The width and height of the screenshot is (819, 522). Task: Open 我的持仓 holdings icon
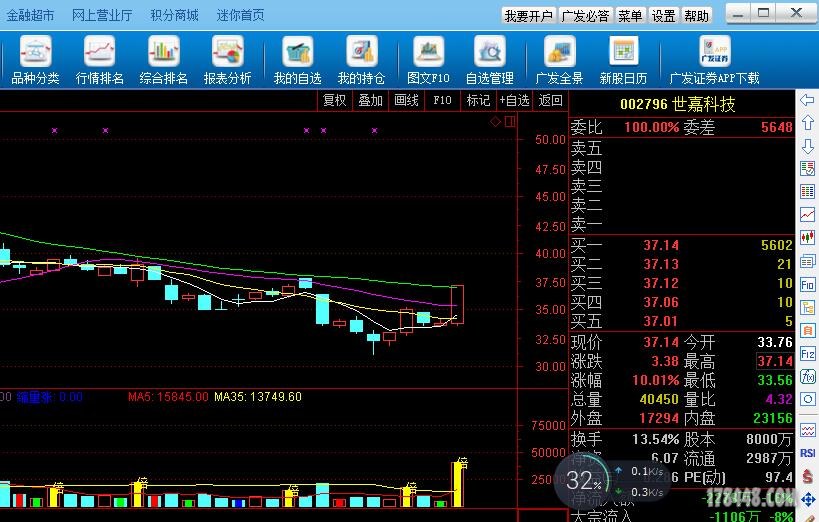coord(361,60)
